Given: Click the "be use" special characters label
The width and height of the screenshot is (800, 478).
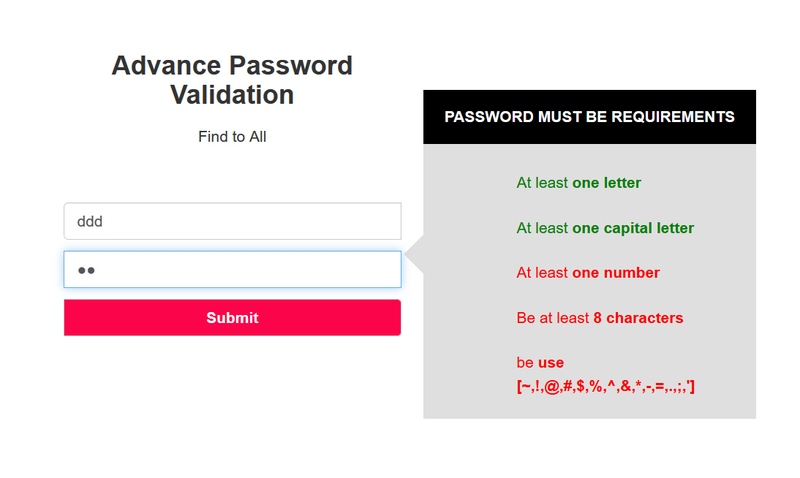Looking at the screenshot, I should (540, 363).
